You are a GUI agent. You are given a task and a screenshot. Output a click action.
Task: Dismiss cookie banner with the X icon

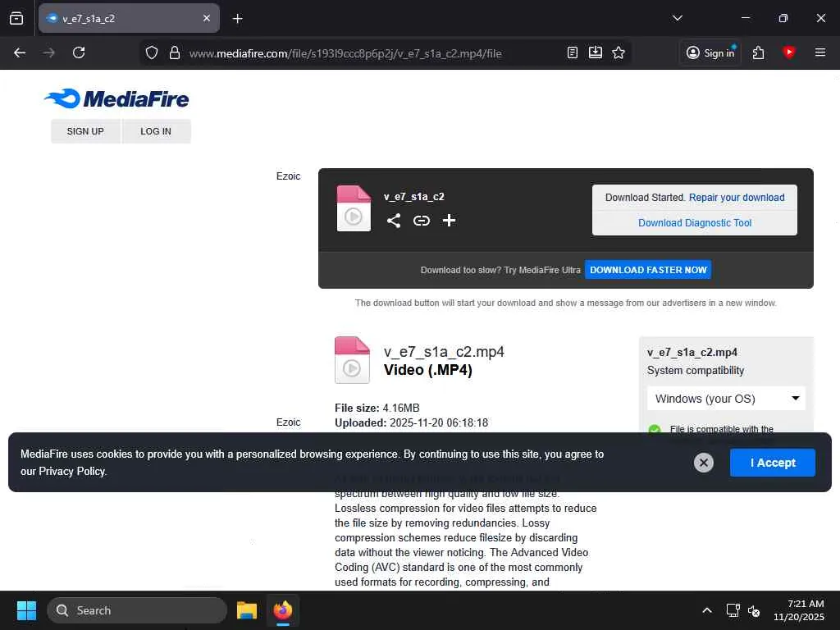pos(703,463)
